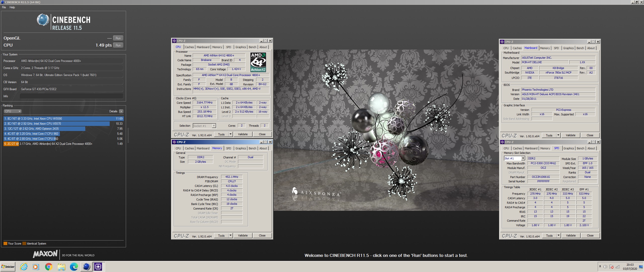Click EPP #1 voltage 2.100 V cell

[x=584, y=225]
